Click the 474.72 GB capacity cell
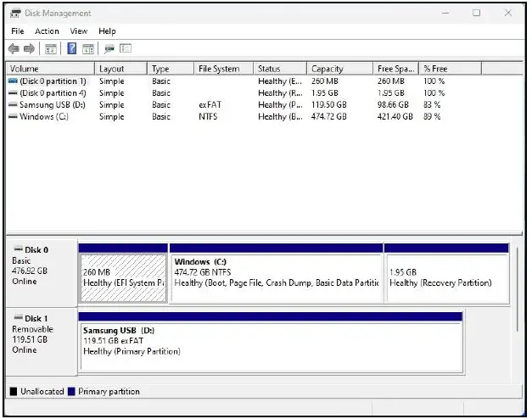This screenshot has height=419, width=532. click(328, 117)
